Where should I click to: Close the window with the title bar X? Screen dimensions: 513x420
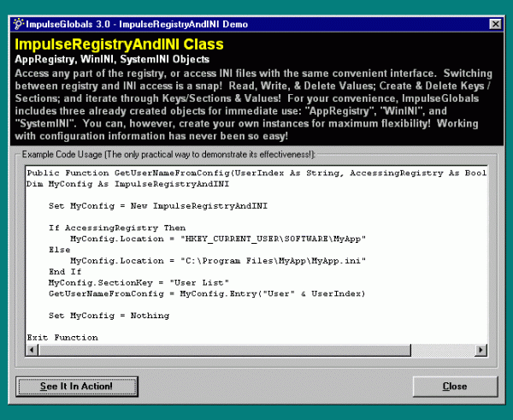(x=495, y=24)
